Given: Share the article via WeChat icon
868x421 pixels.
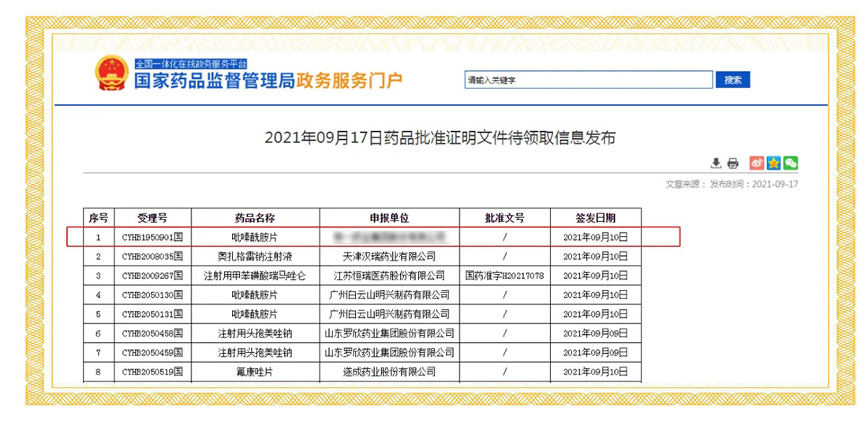Looking at the screenshot, I should 790,164.
